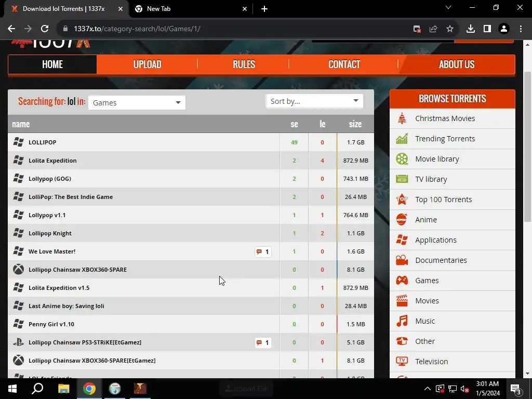Image resolution: width=532 pixels, height=399 pixels.
Task: Reload the page
Action: click(x=45, y=29)
